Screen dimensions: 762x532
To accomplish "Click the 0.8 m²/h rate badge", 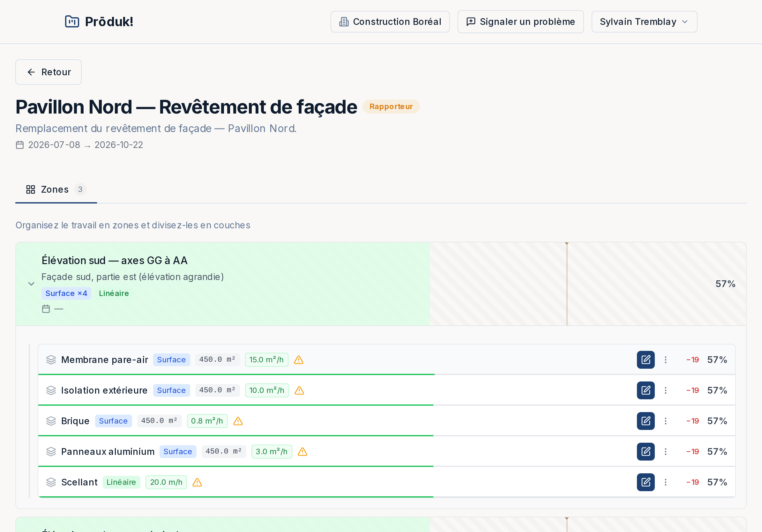I will pos(207,421).
